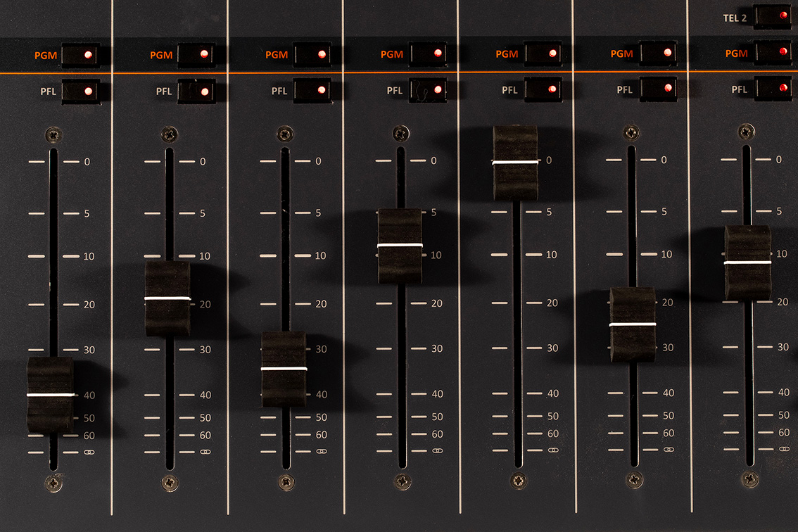Viewport: 798px width, 532px height.
Task: Activate PFL on channel 3
Action: pyautogui.click(x=312, y=91)
